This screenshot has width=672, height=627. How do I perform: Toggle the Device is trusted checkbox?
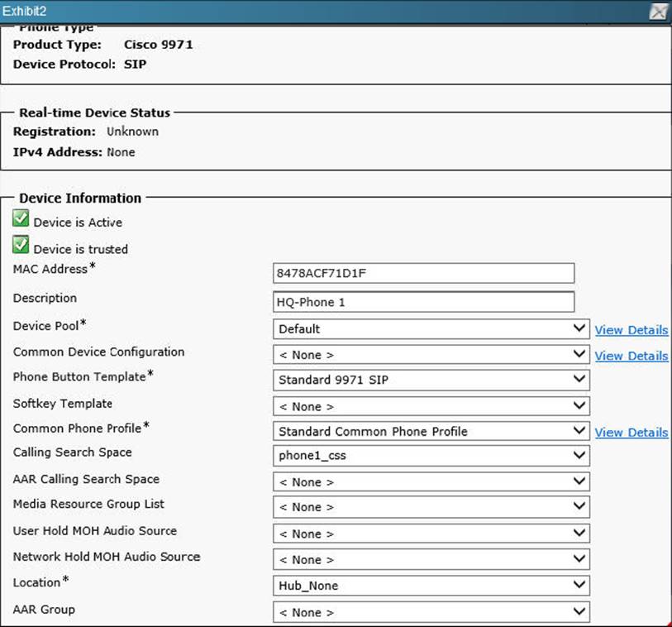(x=21, y=246)
